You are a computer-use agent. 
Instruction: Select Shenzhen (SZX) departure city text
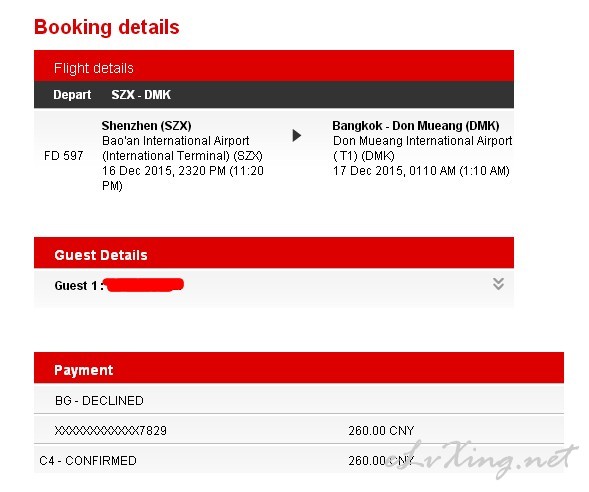pos(146,125)
